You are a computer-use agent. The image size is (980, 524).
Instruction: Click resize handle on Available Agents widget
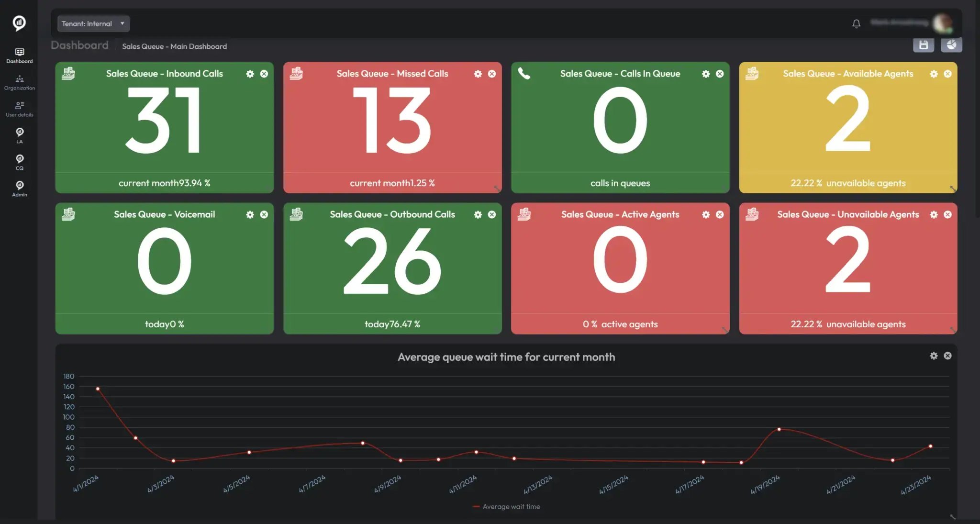pos(953,189)
